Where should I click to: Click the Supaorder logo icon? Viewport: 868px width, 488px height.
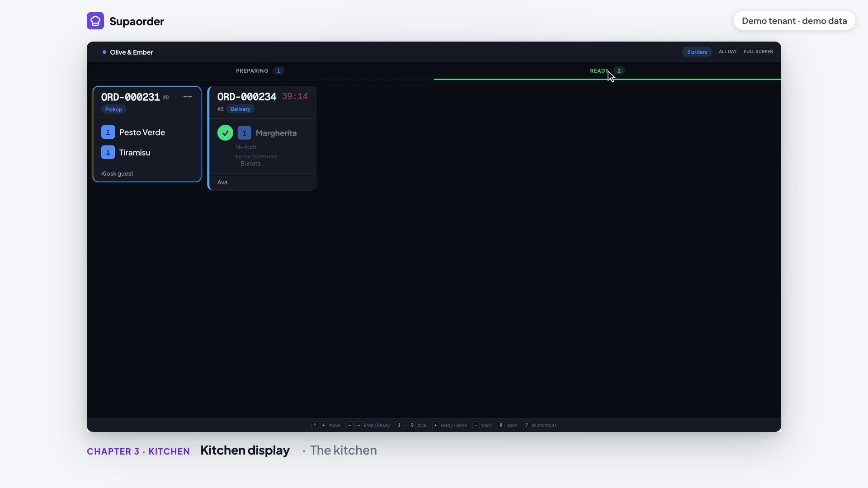click(95, 21)
